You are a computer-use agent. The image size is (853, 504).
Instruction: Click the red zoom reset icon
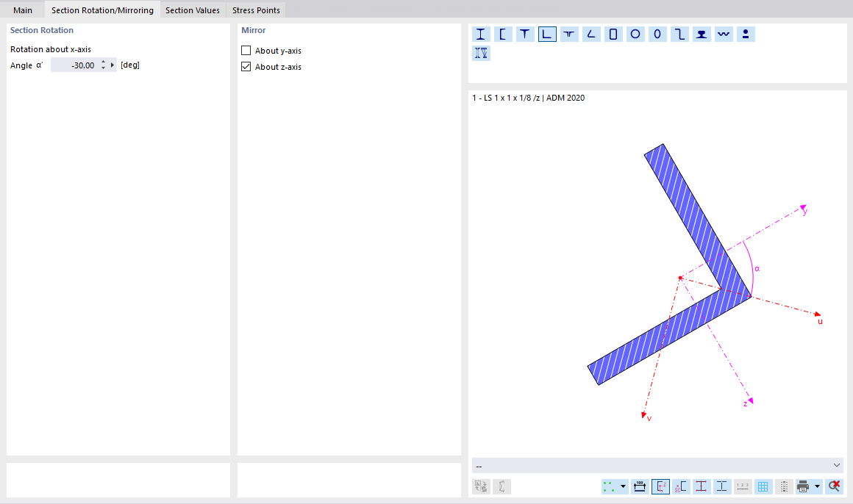pos(833,486)
